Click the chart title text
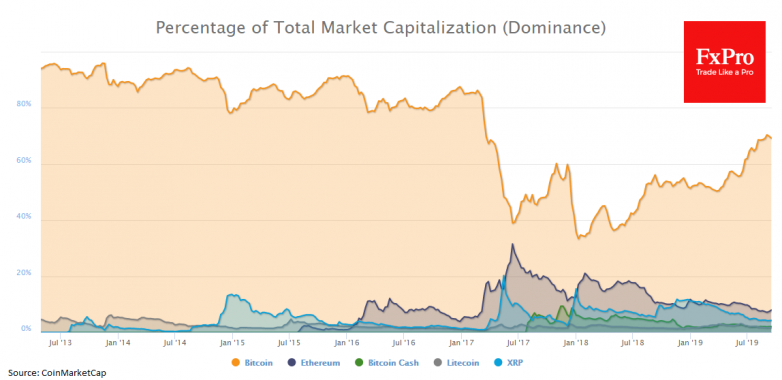This screenshot has width=782, height=380. click(x=381, y=28)
